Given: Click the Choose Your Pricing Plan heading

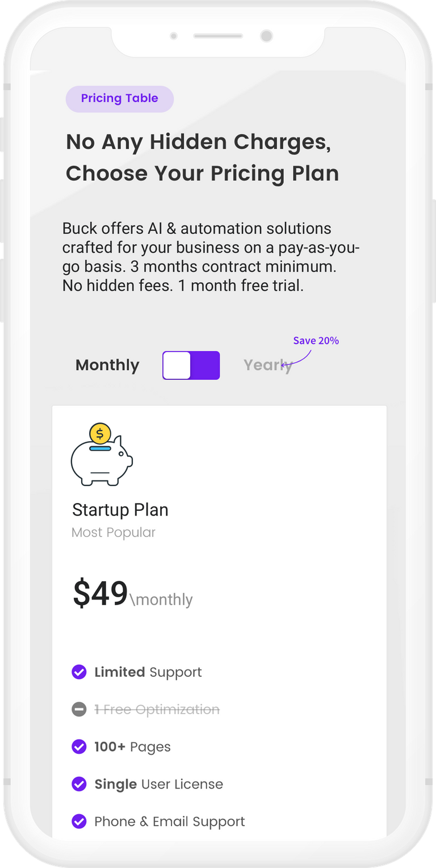Looking at the screenshot, I should (203, 174).
